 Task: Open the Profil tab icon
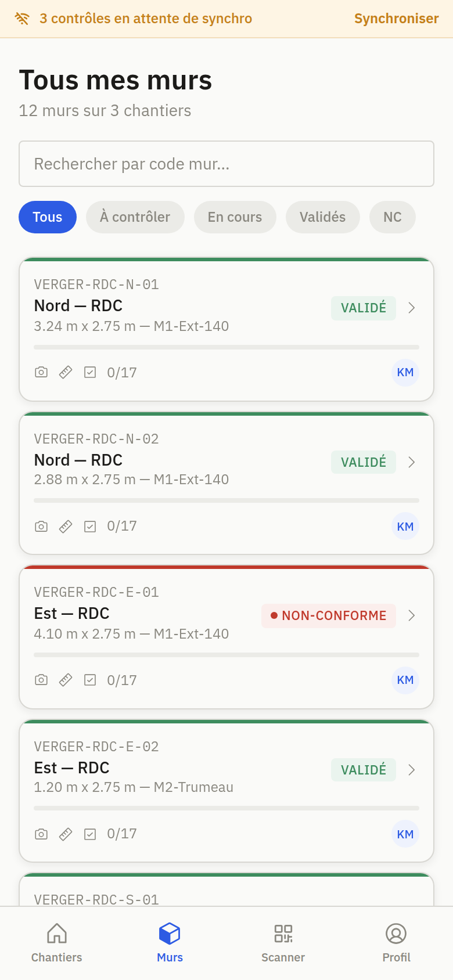click(x=396, y=934)
